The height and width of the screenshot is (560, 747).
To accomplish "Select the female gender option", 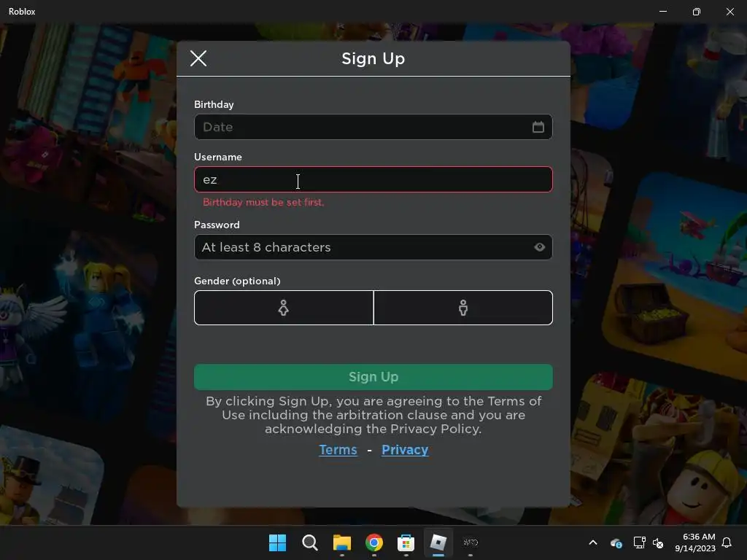I will 284,308.
